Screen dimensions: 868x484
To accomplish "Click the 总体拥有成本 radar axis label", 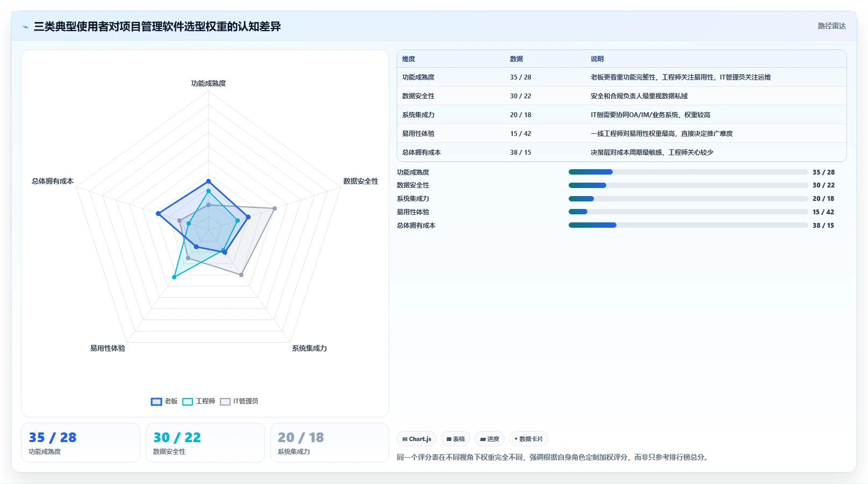I will [53, 182].
